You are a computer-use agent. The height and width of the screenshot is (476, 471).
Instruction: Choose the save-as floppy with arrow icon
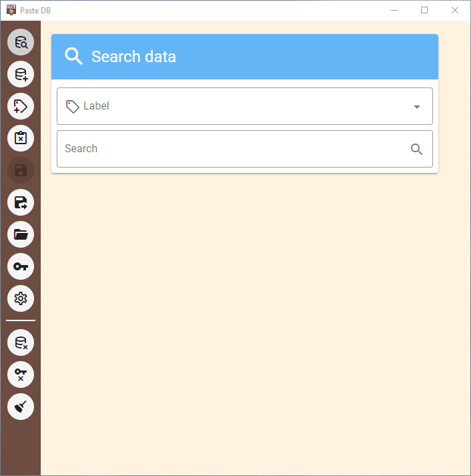21,202
